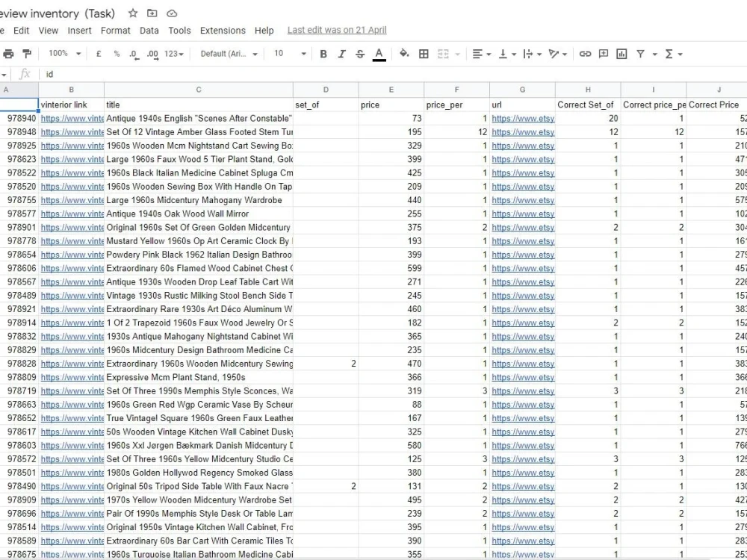The width and height of the screenshot is (747, 560).
Task: Open text wrapping dropdown
Action: pos(532,54)
